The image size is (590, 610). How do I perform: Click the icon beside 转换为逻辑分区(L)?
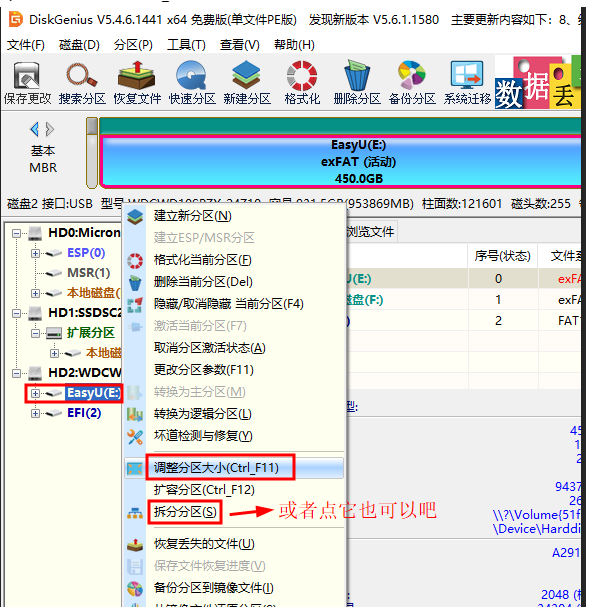point(135,414)
